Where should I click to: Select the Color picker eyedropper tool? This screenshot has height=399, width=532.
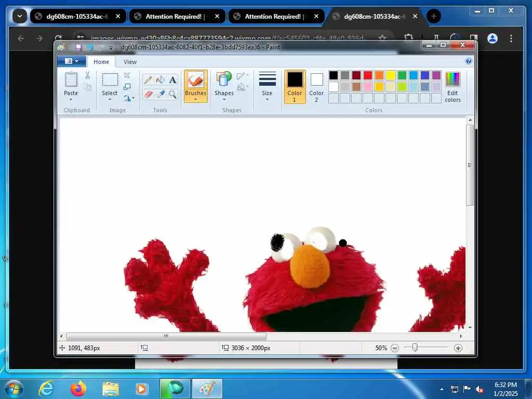click(160, 94)
